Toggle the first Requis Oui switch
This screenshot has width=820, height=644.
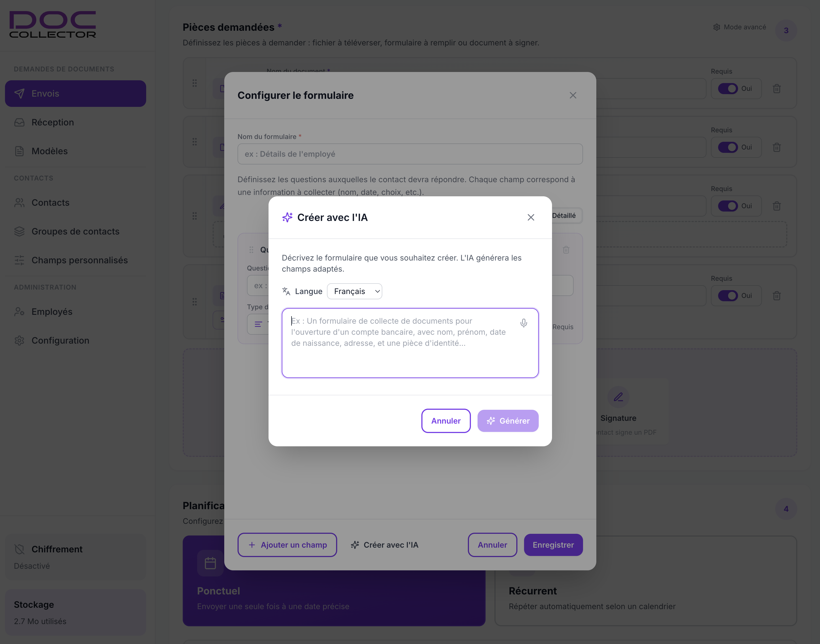(x=728, y=89)
